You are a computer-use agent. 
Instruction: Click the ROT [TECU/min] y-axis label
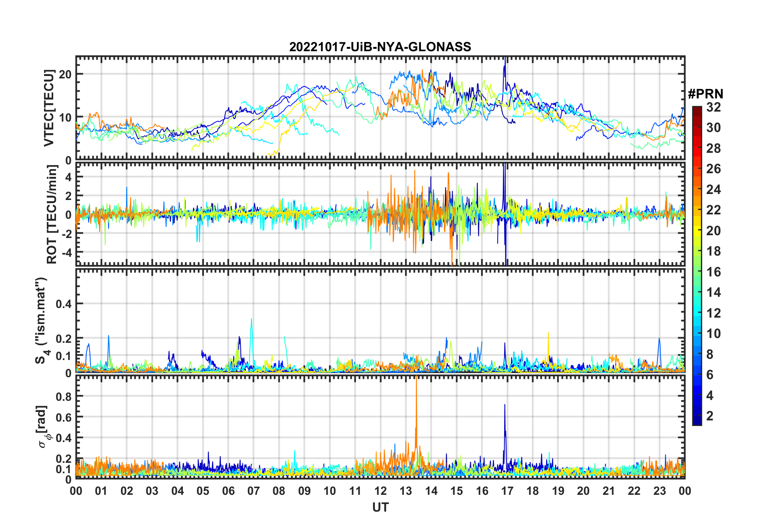click(x=52, y=214)
